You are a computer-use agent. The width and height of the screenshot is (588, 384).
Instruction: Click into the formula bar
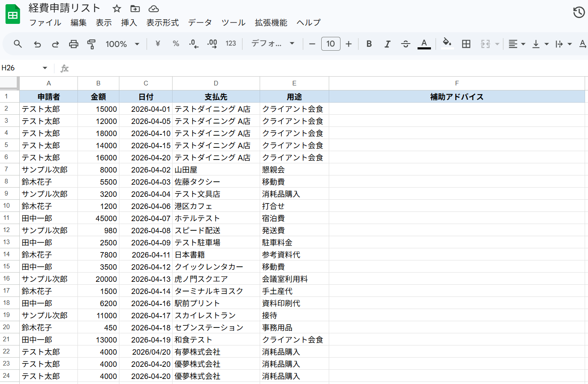click(329, 68)
